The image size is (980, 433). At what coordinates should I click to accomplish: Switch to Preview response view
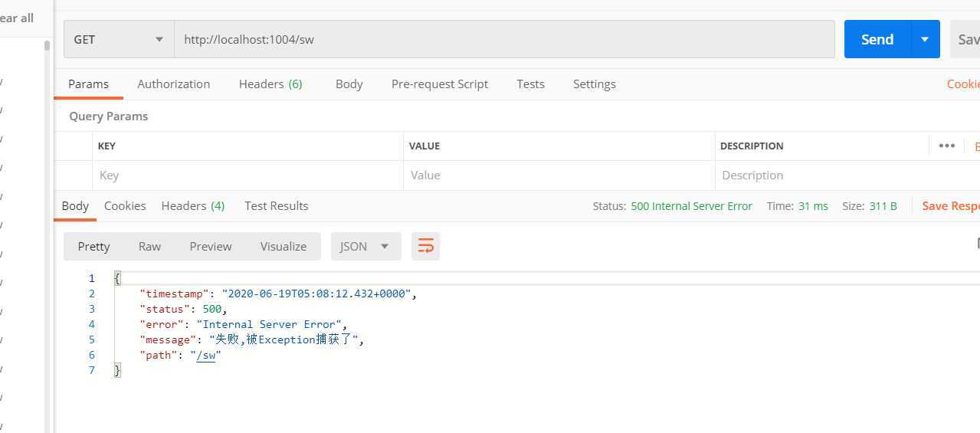(210, 246)
